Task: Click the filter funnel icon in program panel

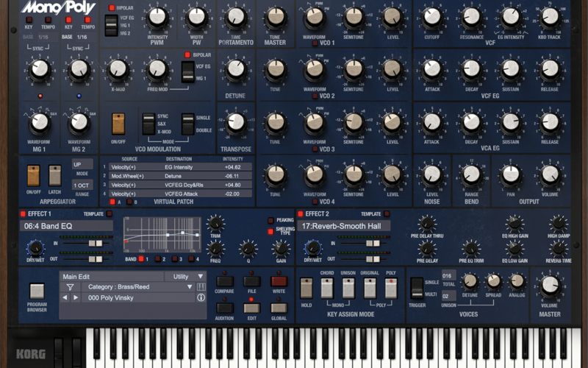Action: [70, 287]
